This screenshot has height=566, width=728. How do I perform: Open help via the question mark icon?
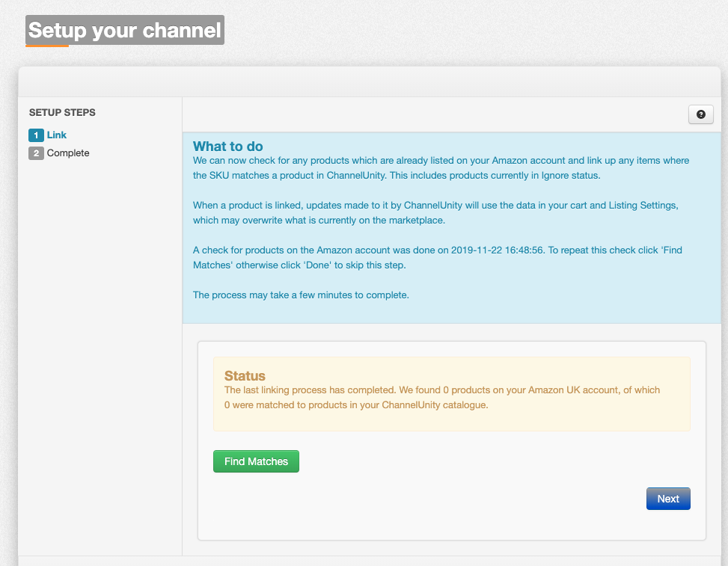click(700, 114)
